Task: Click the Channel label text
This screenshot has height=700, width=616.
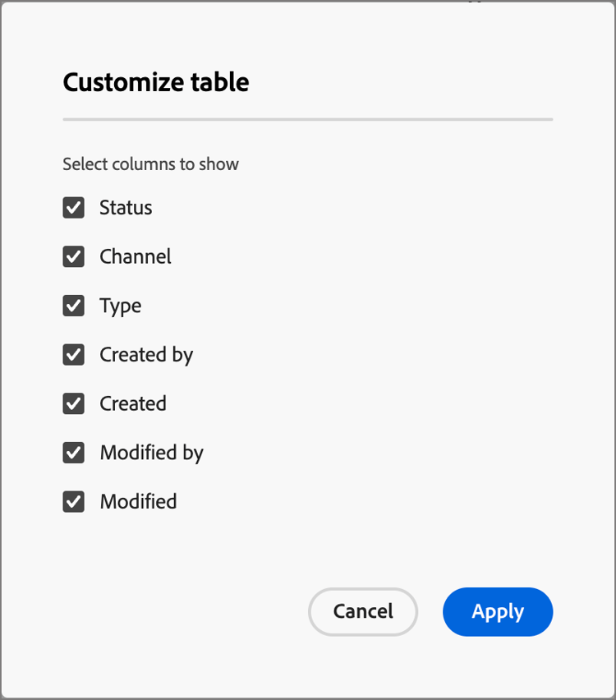Action: [136, 257]
